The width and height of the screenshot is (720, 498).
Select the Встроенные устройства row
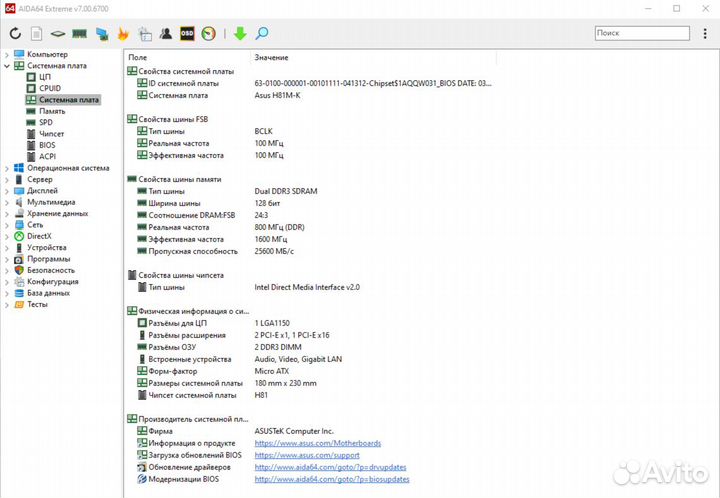click(x=239, y=359)
